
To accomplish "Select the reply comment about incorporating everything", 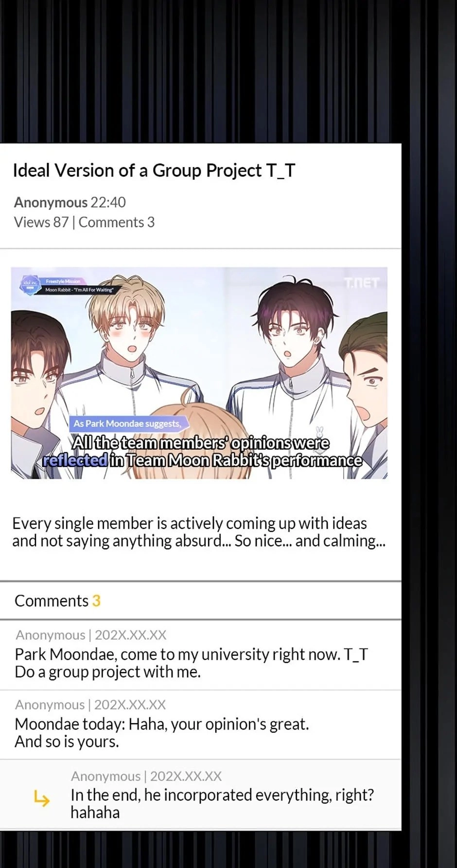I will pyautogui.click(x=200, y=795).
